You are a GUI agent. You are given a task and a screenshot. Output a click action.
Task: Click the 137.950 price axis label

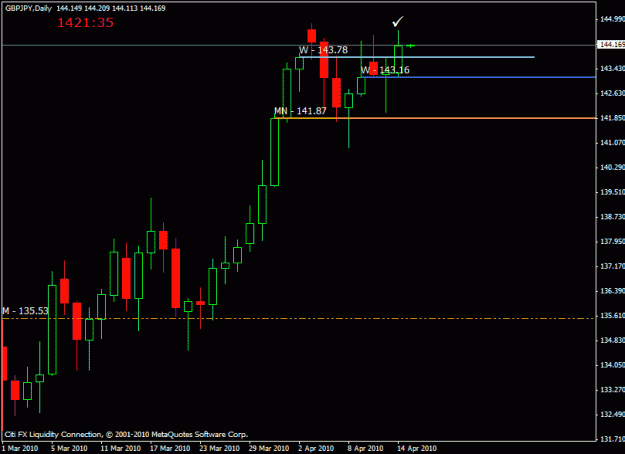coord(612,242)
